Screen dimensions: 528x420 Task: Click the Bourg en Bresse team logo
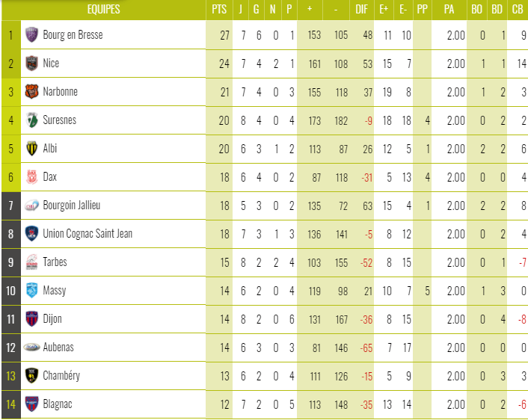pyautogui.click(x=31, y=35)
